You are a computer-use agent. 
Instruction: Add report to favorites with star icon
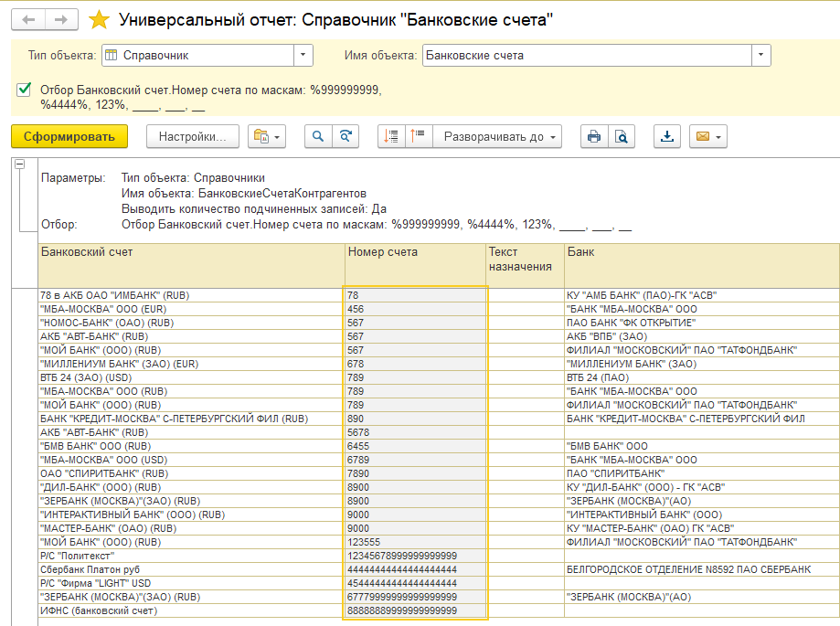click(x=99, y=20)
